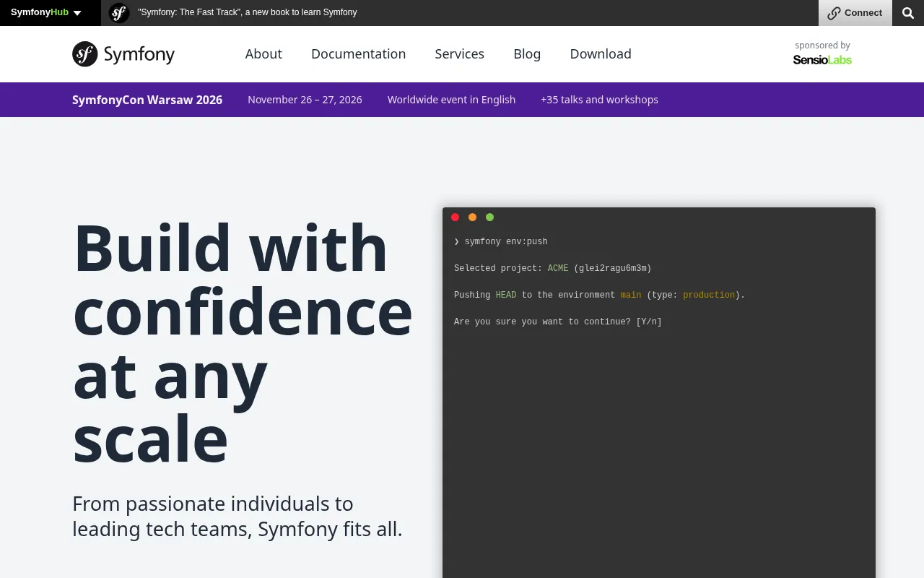Visit the SensioLabs sponsor logo
The height and width of the screenshot is (578, 924).
point(822,60)
